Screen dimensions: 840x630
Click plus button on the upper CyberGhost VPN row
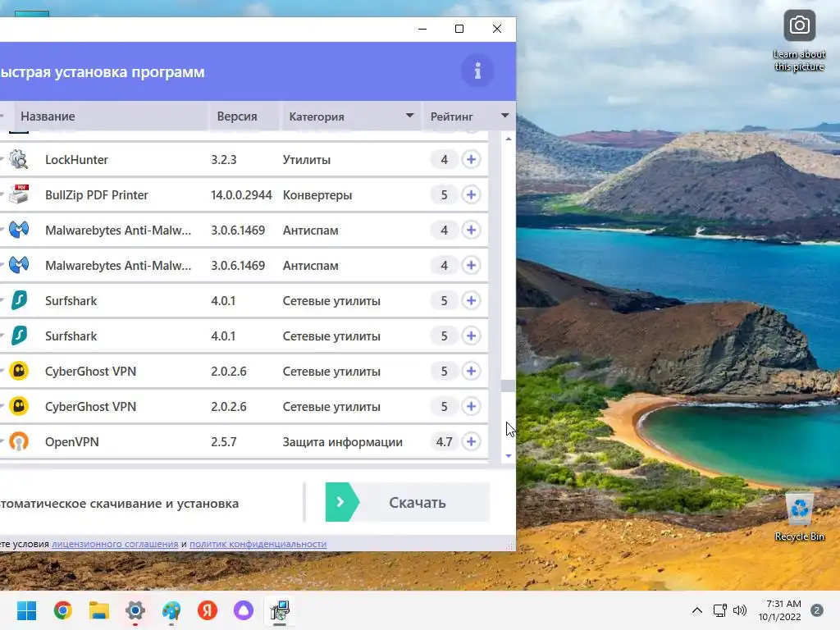[471, 371]
